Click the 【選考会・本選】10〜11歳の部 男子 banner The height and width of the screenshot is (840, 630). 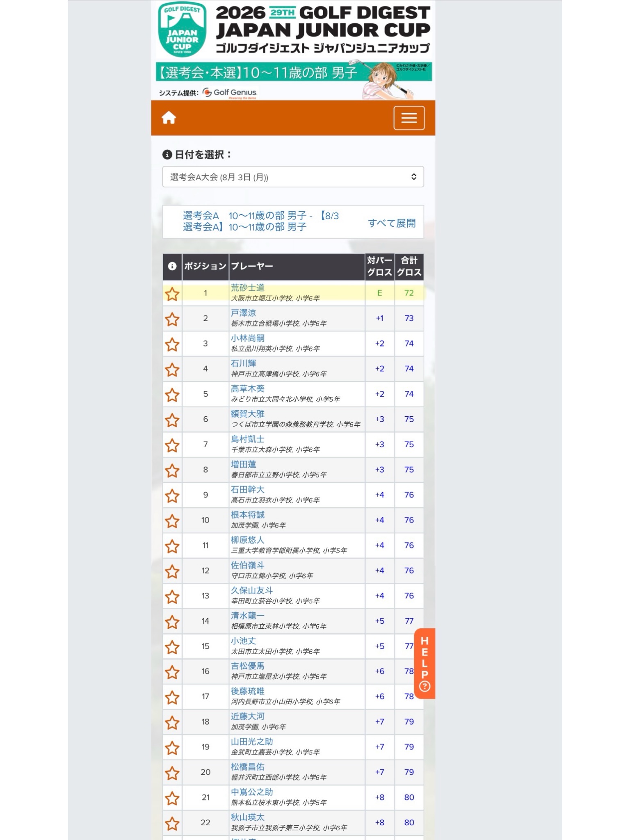tap(294, 72)
